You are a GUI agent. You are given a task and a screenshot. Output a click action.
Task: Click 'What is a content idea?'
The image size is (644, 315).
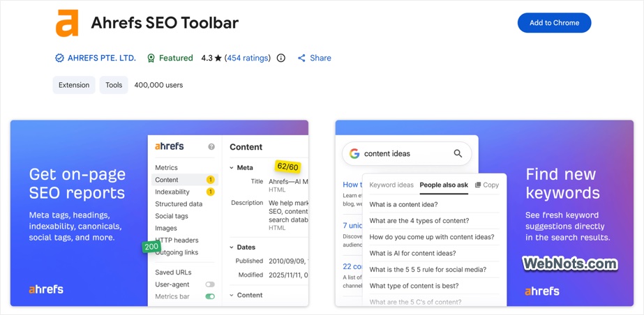pos(403,204)
